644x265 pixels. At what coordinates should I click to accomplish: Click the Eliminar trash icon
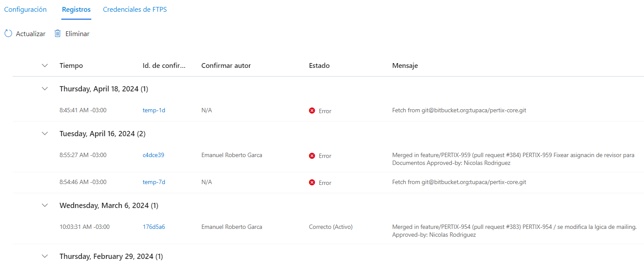57,34
